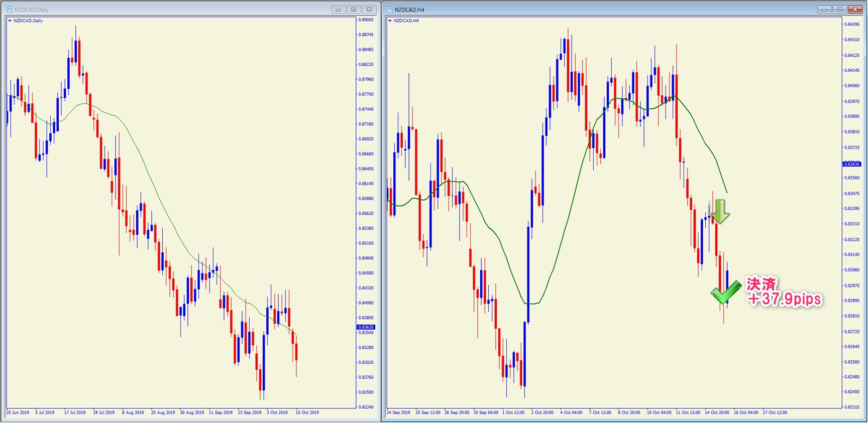Click the 24 Sep 2019 time label
Viewport: 868px width, 423px height.
click(398, 412)
